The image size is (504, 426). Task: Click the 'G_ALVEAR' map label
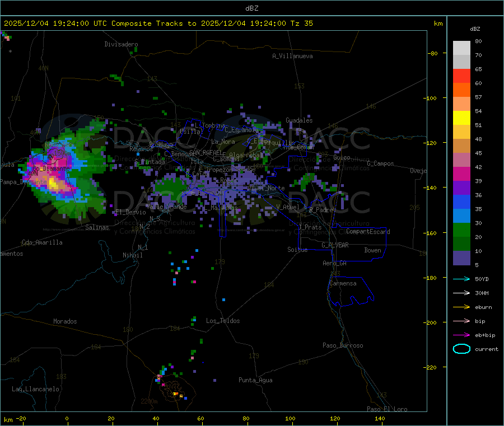click(335, 245)
